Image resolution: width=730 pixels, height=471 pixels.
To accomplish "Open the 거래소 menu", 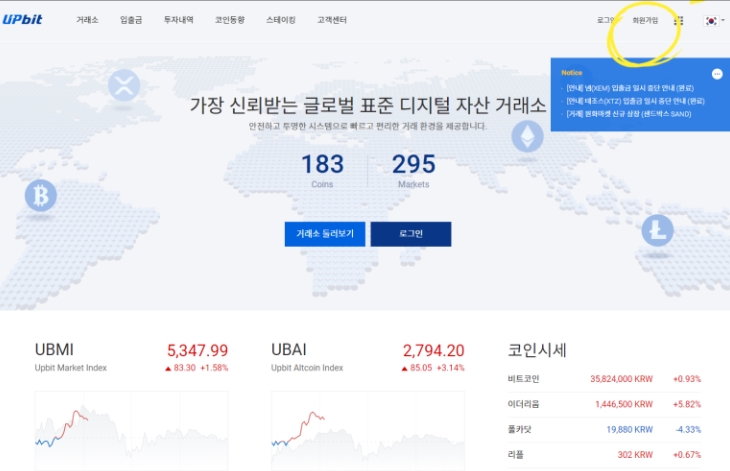I will pyautogui.click(x=87, y=20).
